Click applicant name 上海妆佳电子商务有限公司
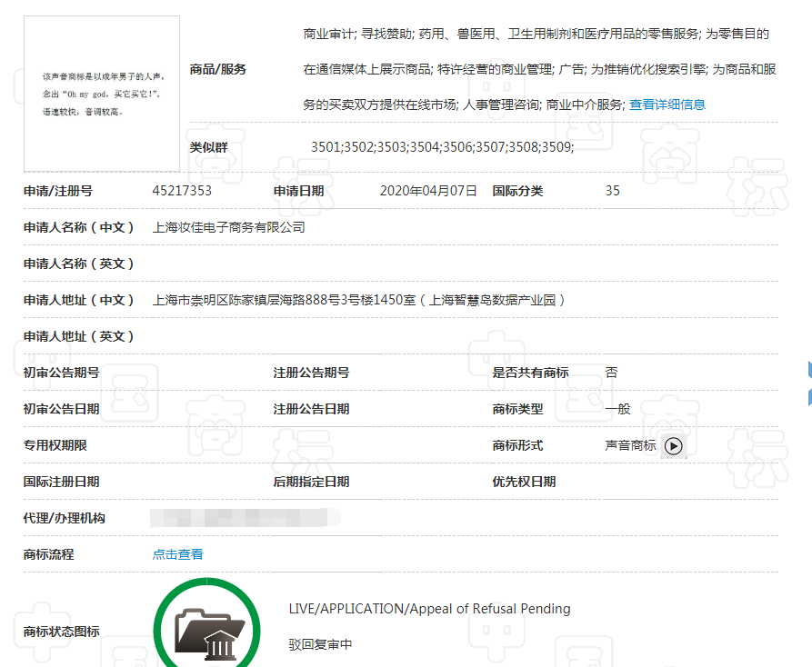Image resolution: width=812 pixels, height=667 pixels. pos(229,227)
